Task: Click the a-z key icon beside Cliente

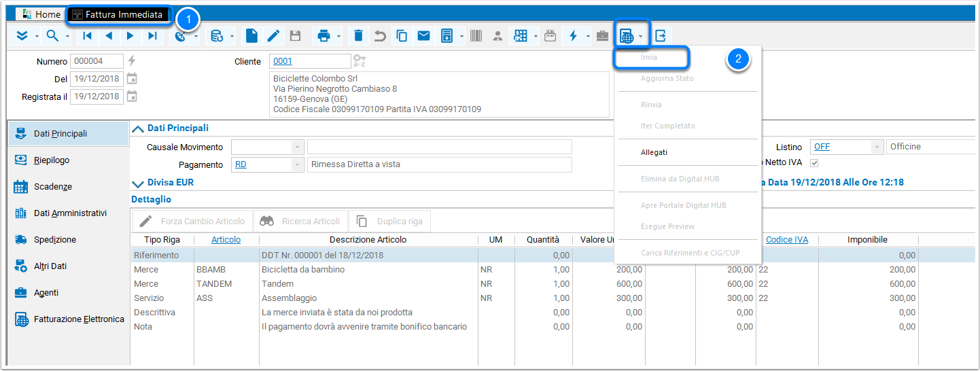Action: click(360, 61)
